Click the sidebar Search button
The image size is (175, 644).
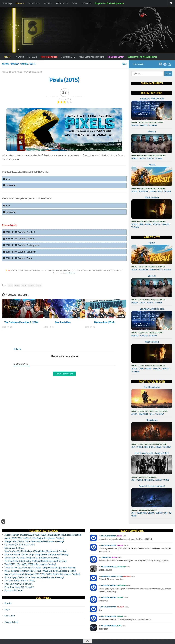coord(168,74)
